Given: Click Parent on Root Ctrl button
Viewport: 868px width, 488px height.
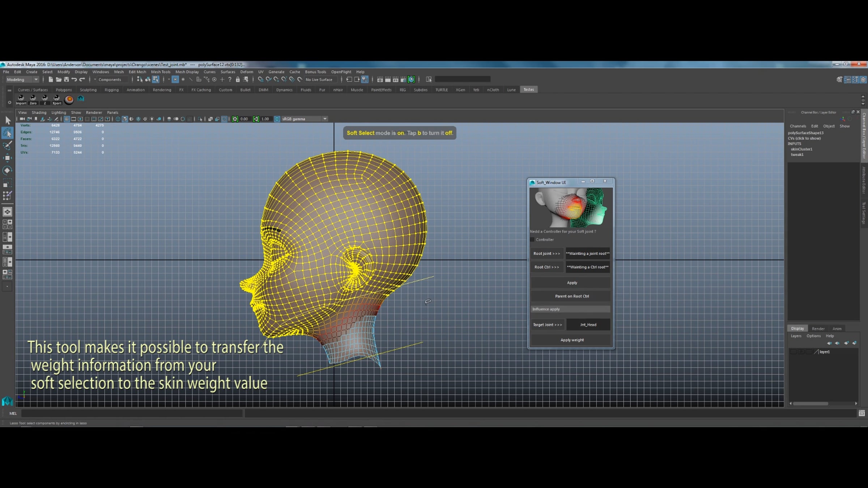Looking at the screenshot, I should tap(571, 296).
